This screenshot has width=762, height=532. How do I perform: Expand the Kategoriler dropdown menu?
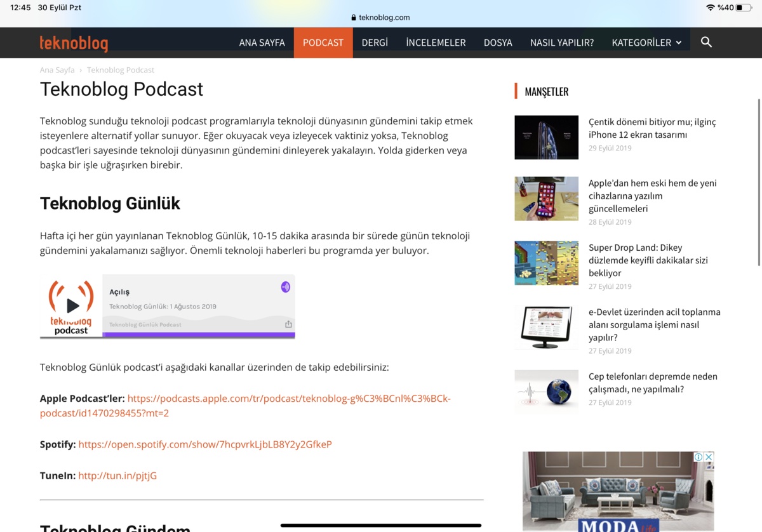pos(646,43)
